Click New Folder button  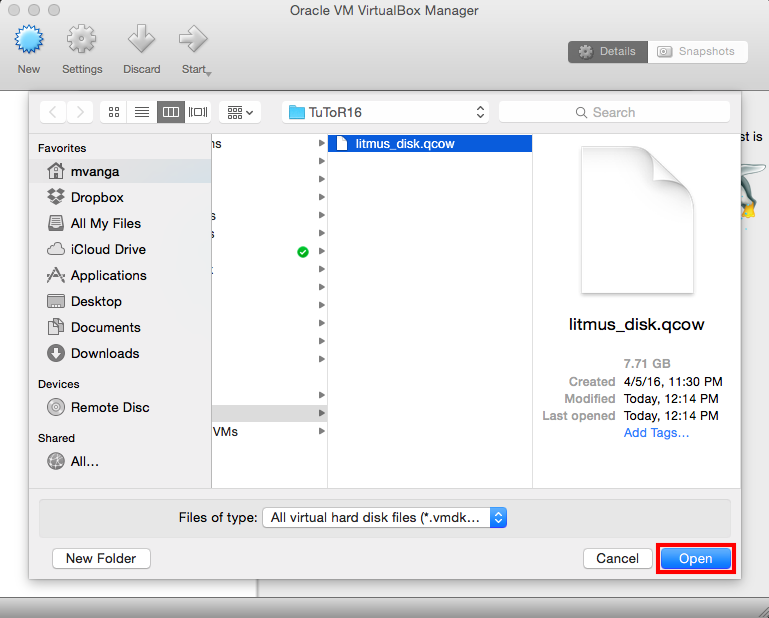[x=101, y=558]
